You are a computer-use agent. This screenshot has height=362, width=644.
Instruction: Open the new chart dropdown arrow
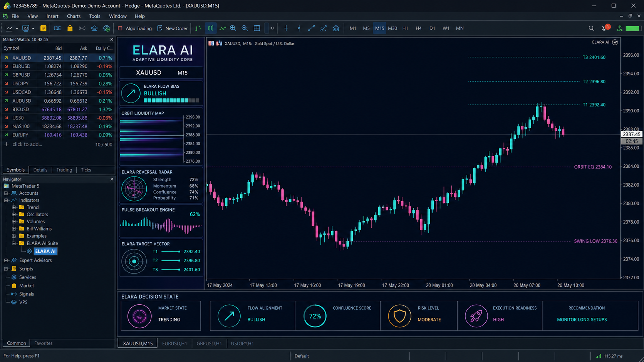tap(17, 28)
